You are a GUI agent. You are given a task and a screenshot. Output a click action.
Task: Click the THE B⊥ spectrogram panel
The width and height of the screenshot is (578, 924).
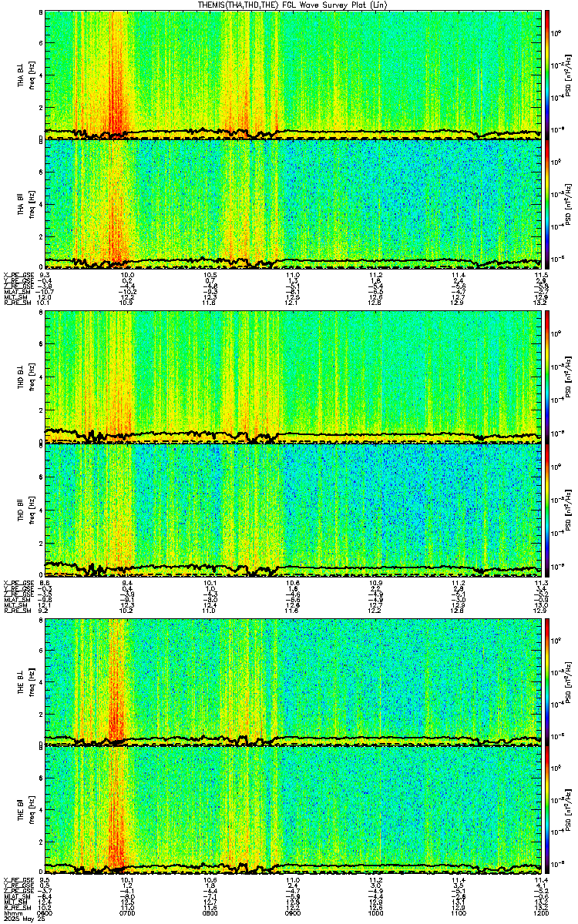294,681
